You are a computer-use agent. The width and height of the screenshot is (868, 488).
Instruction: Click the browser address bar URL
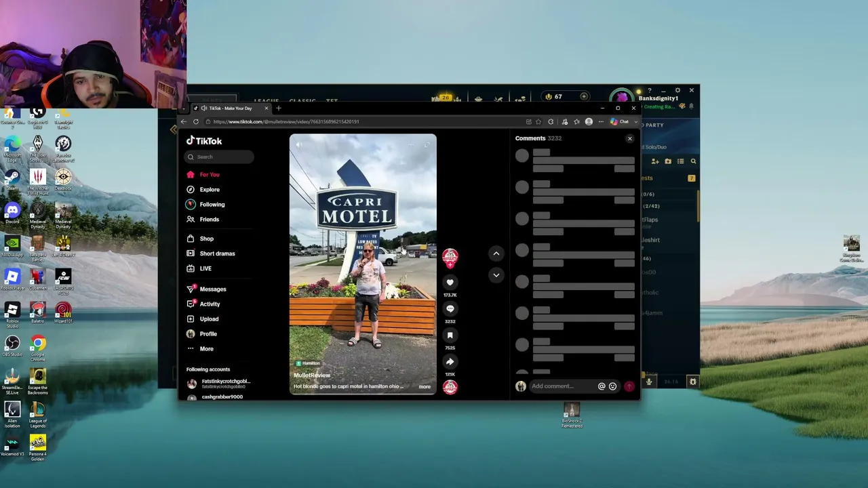click(x=286, y=122)
